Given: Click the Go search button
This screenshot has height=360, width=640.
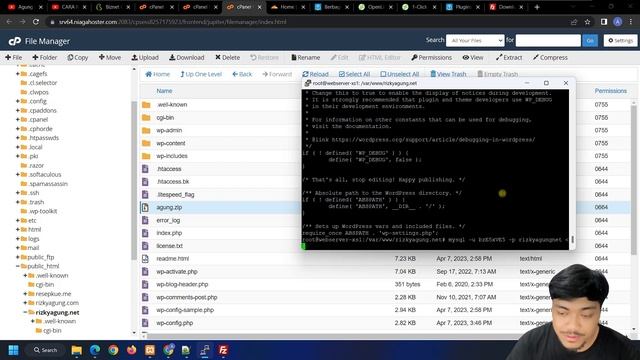Looking at the screenshot, I should coord(590,40).
